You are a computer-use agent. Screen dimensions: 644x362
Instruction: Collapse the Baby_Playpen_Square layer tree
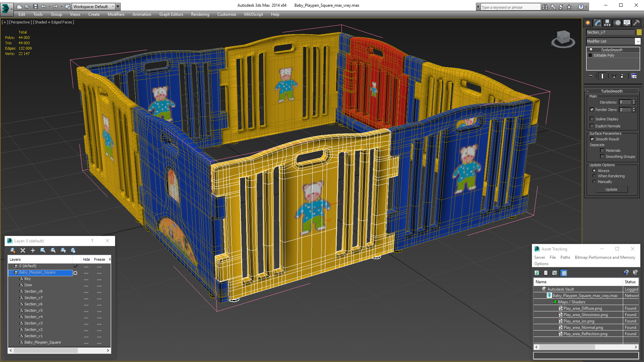point(10,273)
